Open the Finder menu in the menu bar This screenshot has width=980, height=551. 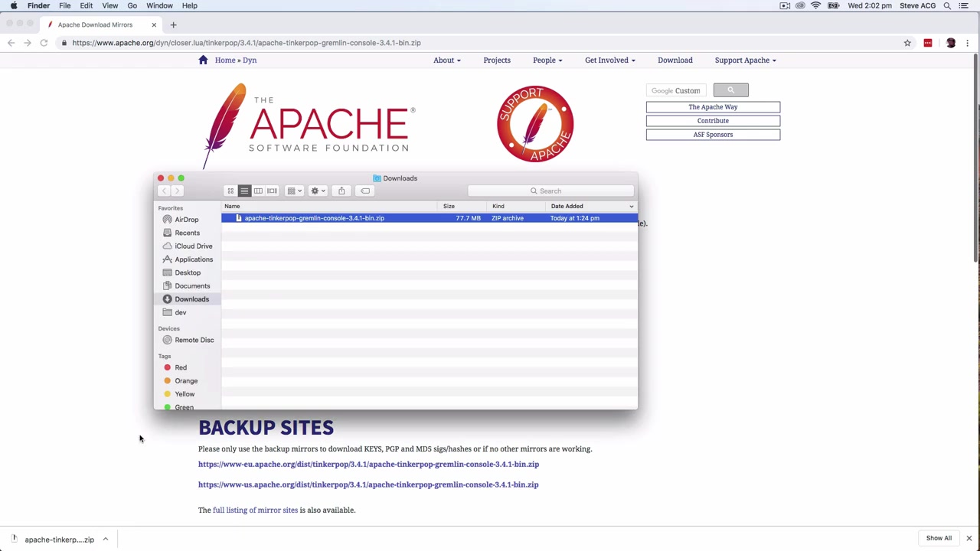[x=38, y=5]
